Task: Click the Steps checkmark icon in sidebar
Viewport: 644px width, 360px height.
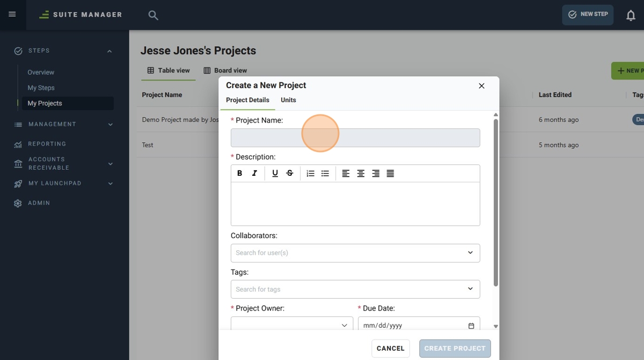Action: coord(18,51)
